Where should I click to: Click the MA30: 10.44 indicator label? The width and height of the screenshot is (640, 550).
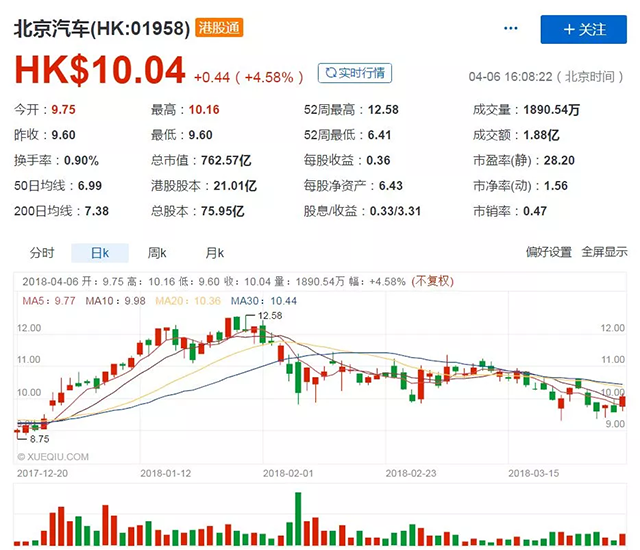click(x=264, y=301)
